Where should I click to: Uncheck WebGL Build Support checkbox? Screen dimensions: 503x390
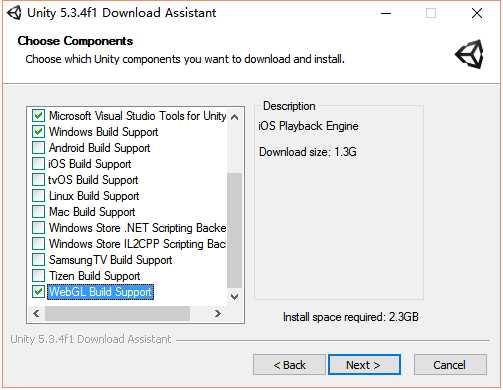(38, 292)
